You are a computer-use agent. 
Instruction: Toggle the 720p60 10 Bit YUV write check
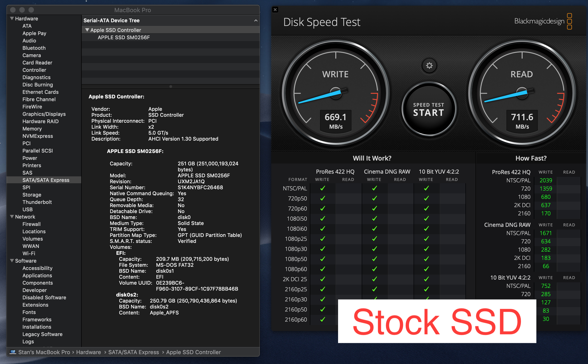[426, 208]
